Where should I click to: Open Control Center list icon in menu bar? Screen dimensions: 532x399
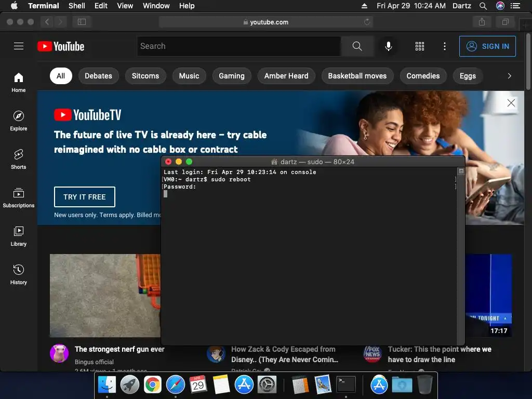tap(515, 6)
